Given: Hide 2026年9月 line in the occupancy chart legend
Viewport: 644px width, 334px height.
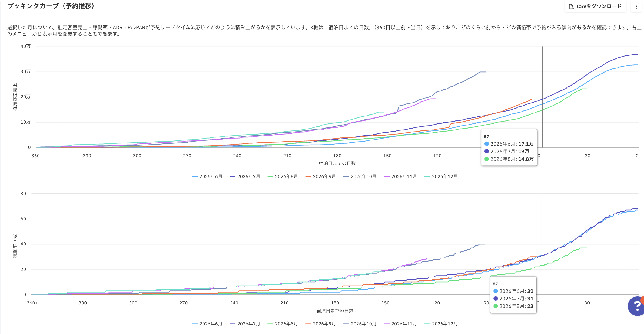Looking at the screenshot, I should pyautogui.click(x=321, y=324).
